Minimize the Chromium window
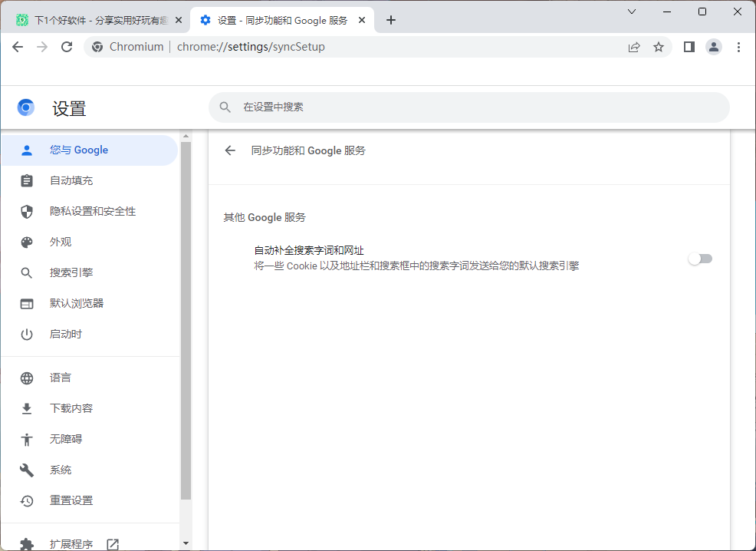756x551 pixels. (667, 12)
